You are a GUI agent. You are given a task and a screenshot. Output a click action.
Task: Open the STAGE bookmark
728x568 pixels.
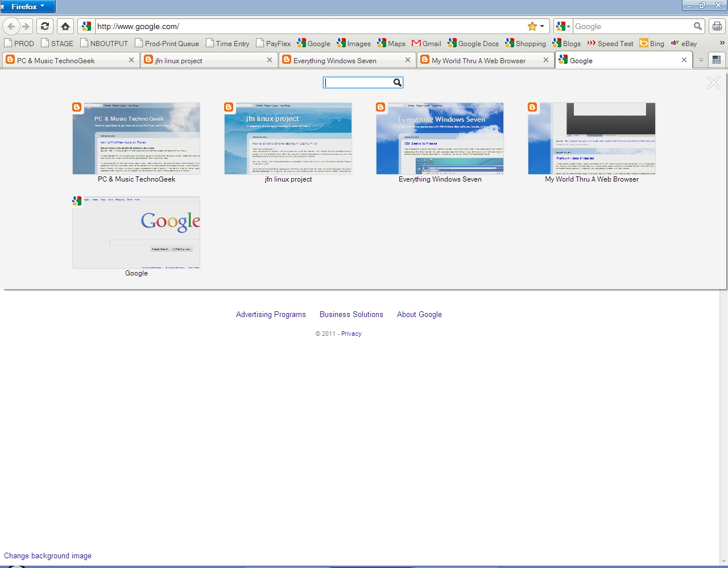coord(57,43)
